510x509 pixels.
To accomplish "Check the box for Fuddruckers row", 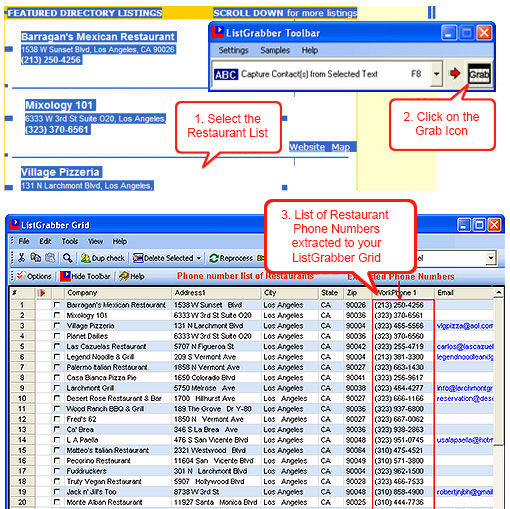I will point(57,471).
